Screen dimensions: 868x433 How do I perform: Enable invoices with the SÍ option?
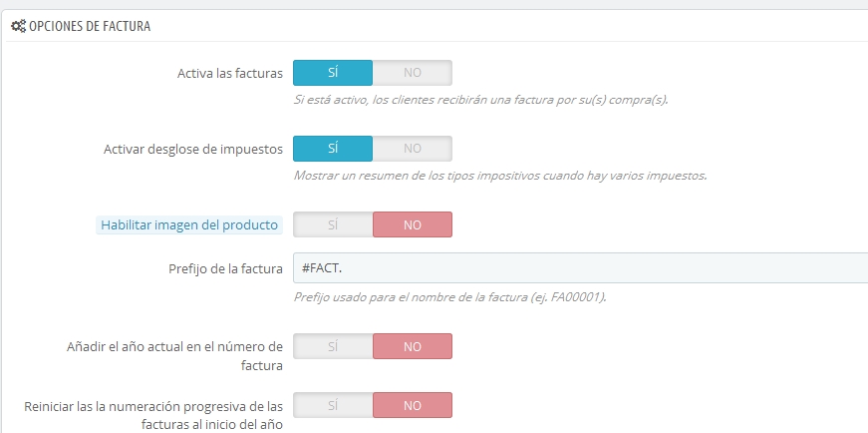[x=333, y=73]
